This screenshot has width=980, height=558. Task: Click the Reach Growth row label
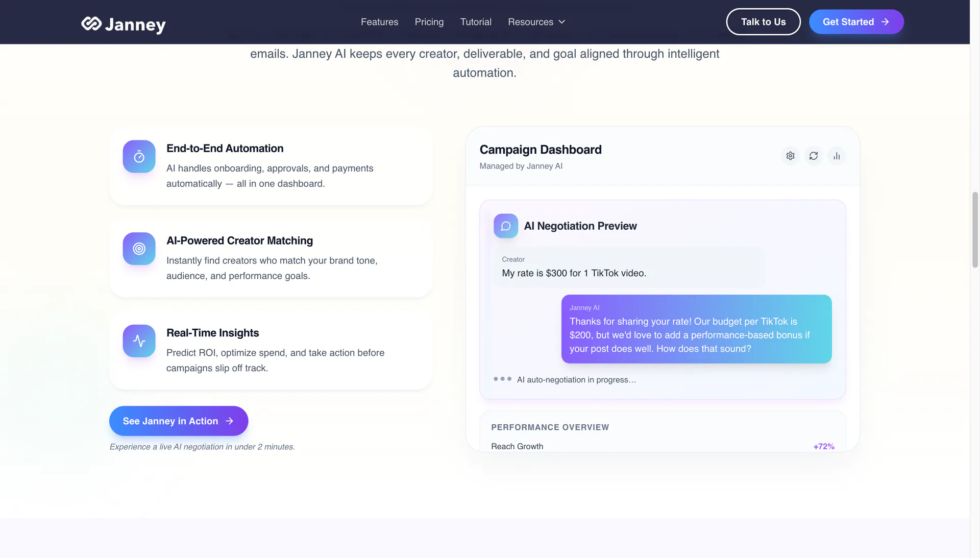(517, 446)
